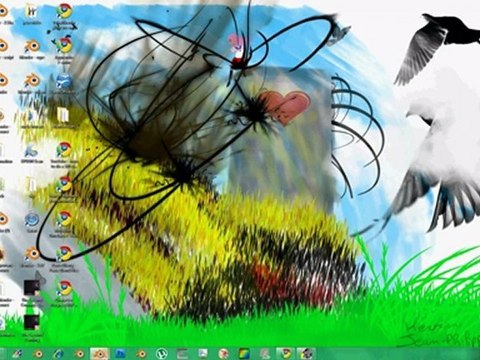
Task: Click the rainbow-colored square taskbar icon
Action: click(x=244, y=354)
